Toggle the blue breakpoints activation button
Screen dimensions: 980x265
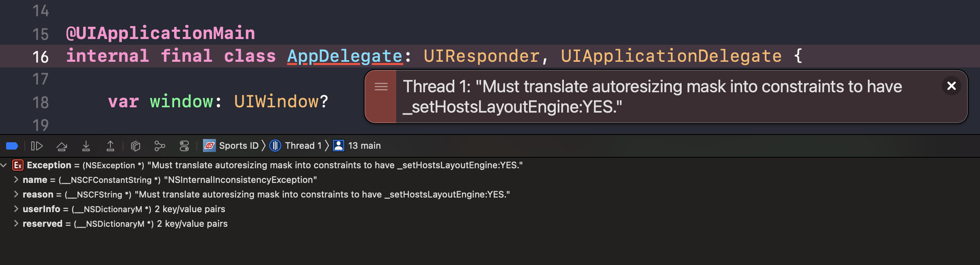point(12,146)
